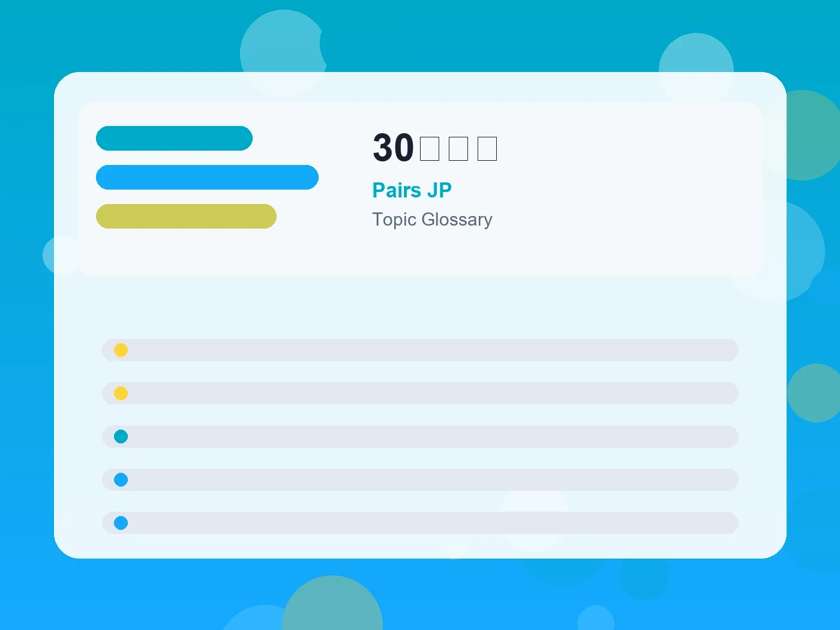Click the bold heading starting with 30
The width and height of the screenshot is (840, 630).
pos(435,148)
